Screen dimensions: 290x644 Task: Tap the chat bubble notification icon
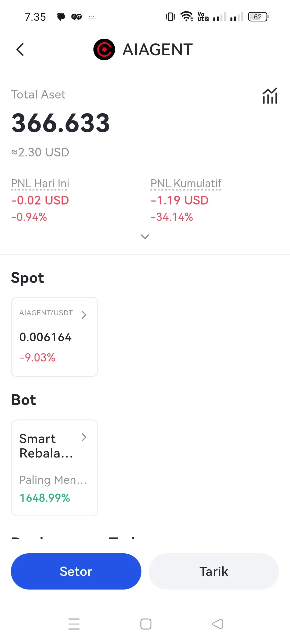point(61,17)
